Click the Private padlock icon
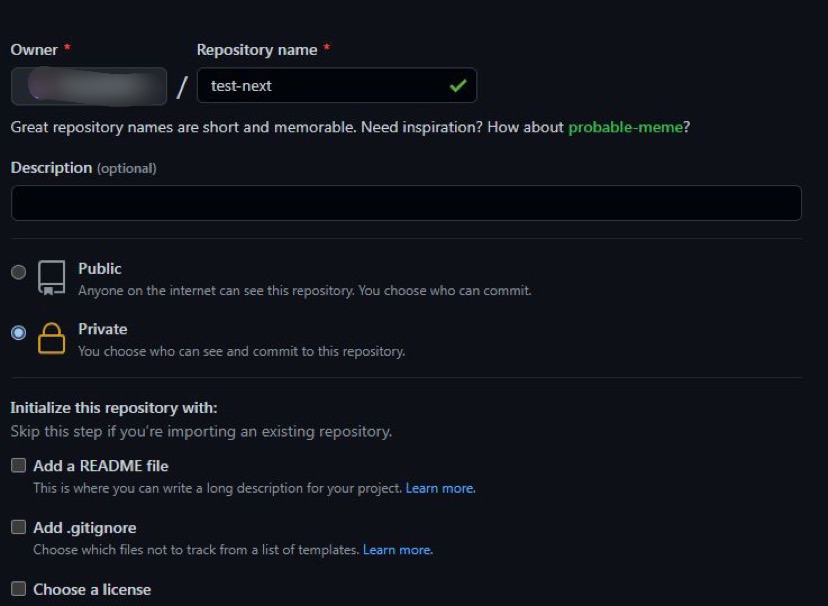This screenshot has height=606, width=828. (51, 339)
